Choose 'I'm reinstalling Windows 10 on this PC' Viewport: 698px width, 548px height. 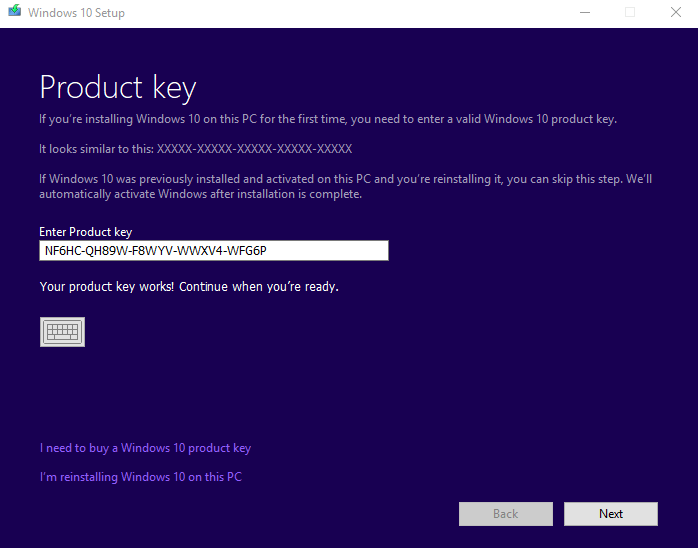(x=141, y=477)
